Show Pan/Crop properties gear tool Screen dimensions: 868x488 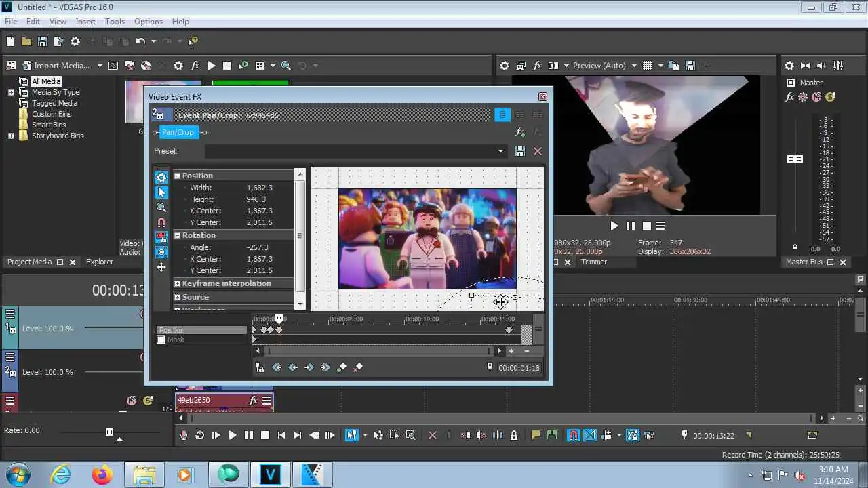(x=161, y=178)
